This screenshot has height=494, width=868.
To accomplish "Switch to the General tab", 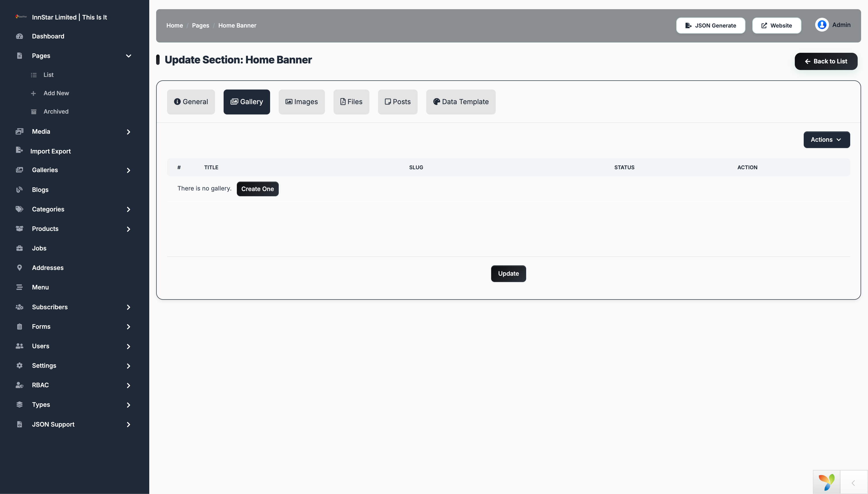I will 191,102.
